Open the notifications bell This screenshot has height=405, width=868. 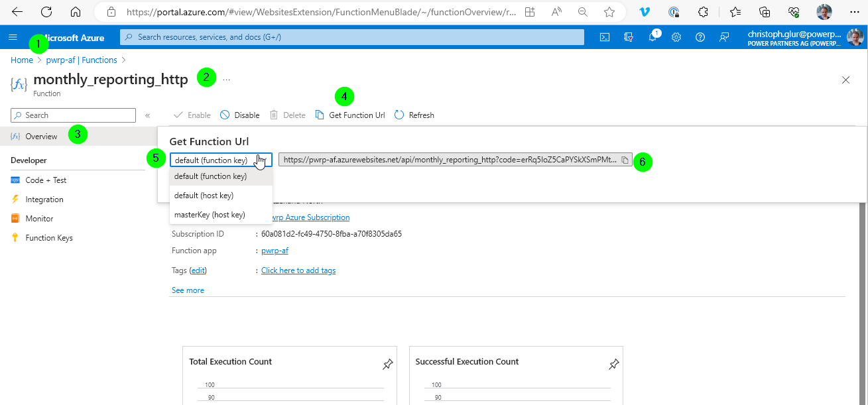[652, 37]
